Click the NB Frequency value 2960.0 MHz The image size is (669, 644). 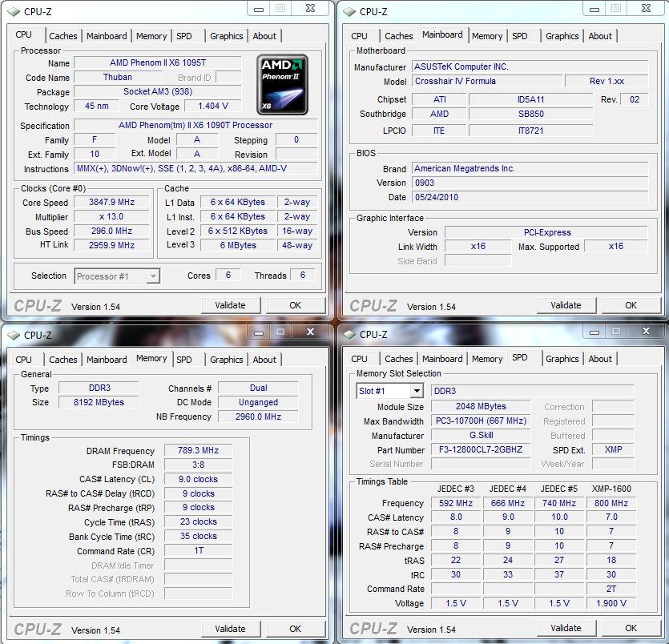pos(258,417)
